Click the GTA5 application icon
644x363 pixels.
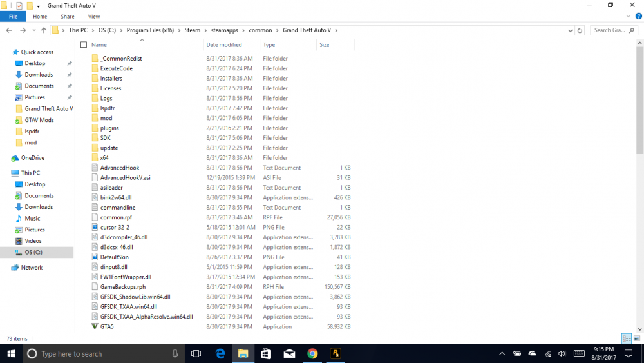(x=95, y=326)
